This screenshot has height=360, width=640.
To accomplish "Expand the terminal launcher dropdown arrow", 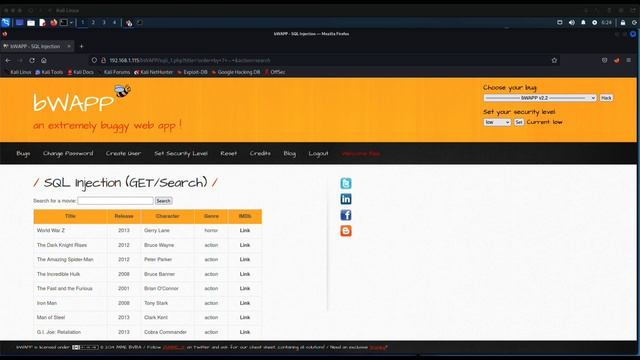I will [71, 22].
